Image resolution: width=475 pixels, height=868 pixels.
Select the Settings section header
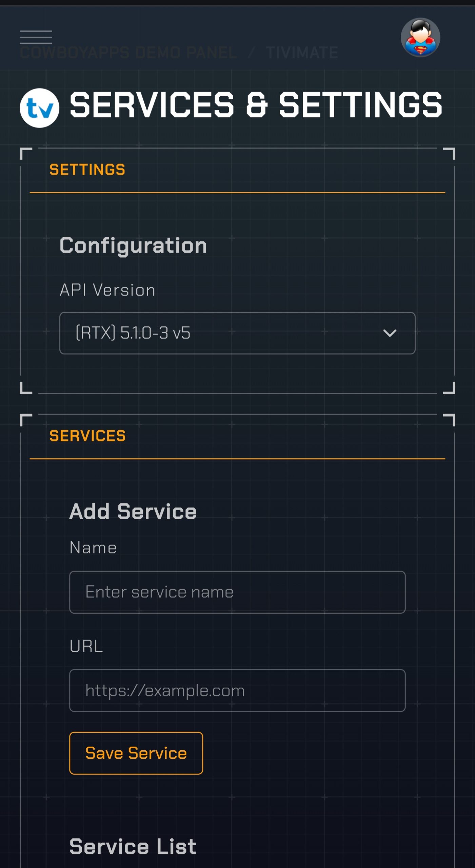coord(87,170)
